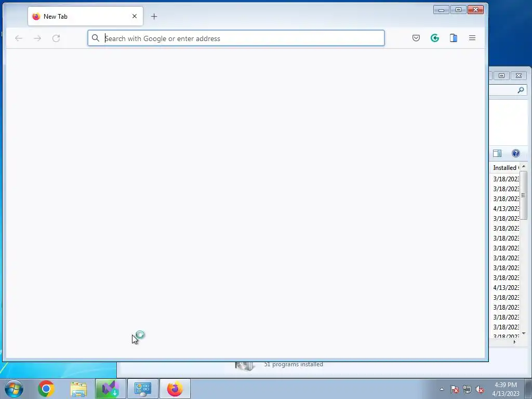Open the muted volume tray icon
Image resolution: width=532 pixels, height=399 pixels.
point(480,389)
